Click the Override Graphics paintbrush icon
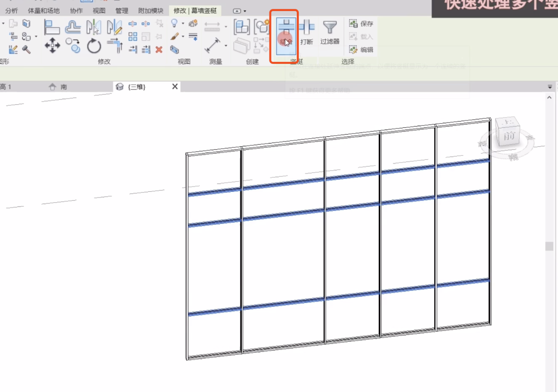The width and height of the screenshot is (558, 392). tap(174, 36)
